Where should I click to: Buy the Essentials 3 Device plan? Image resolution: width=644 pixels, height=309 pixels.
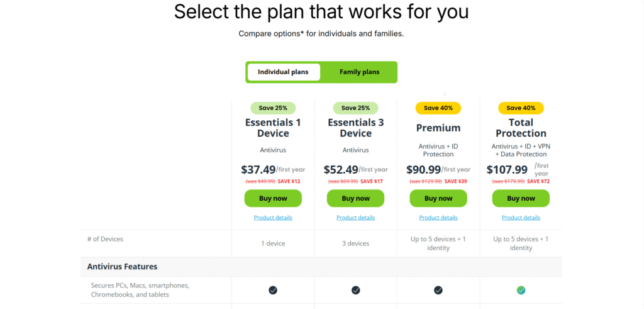pyautogui.click(x=356, y=198)
